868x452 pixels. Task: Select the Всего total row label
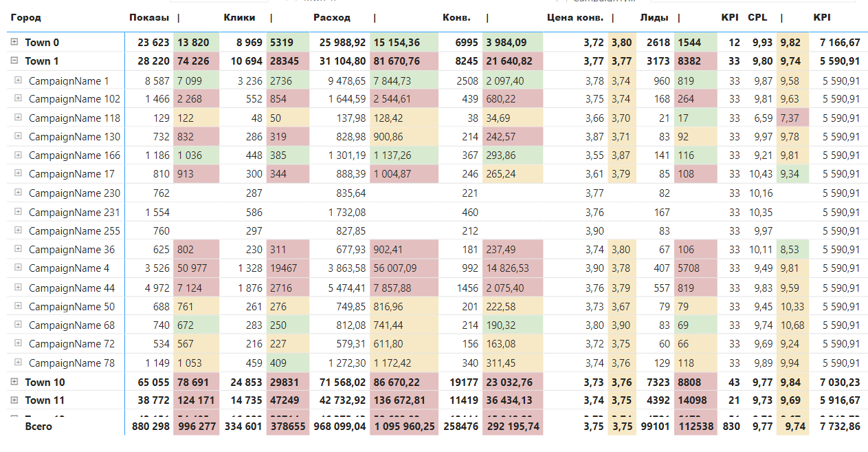click(38, 427)
